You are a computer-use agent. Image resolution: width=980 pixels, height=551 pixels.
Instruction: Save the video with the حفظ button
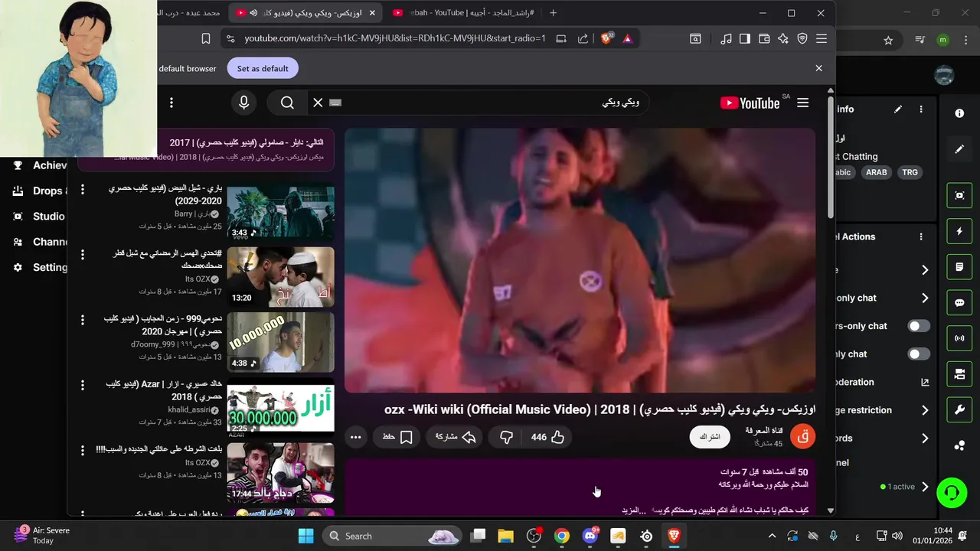[x=397, y=437]
